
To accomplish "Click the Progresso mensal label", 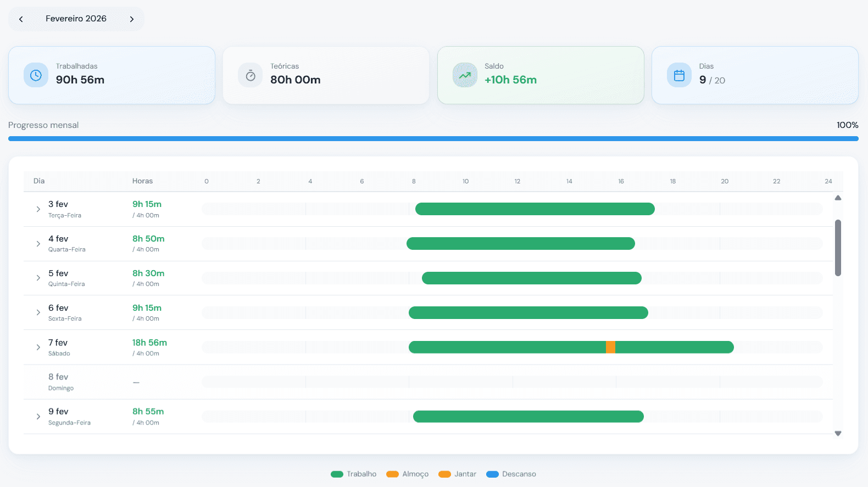I will coord(43,125).
